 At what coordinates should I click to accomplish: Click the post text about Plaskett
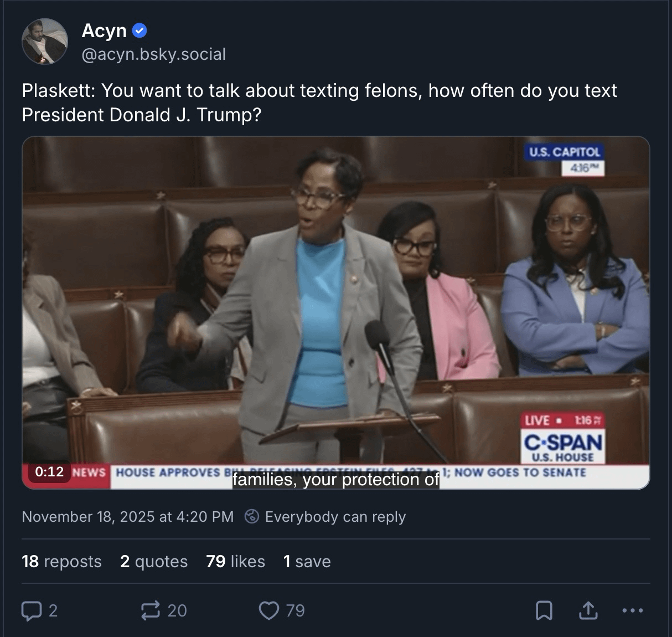pyautogui.click(x=319, y=102)
